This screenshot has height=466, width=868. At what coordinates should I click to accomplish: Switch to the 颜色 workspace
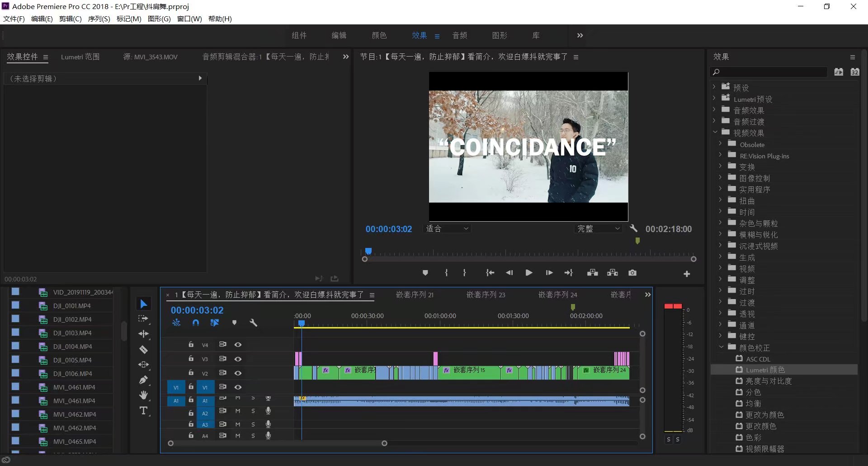tap(379, 35)
